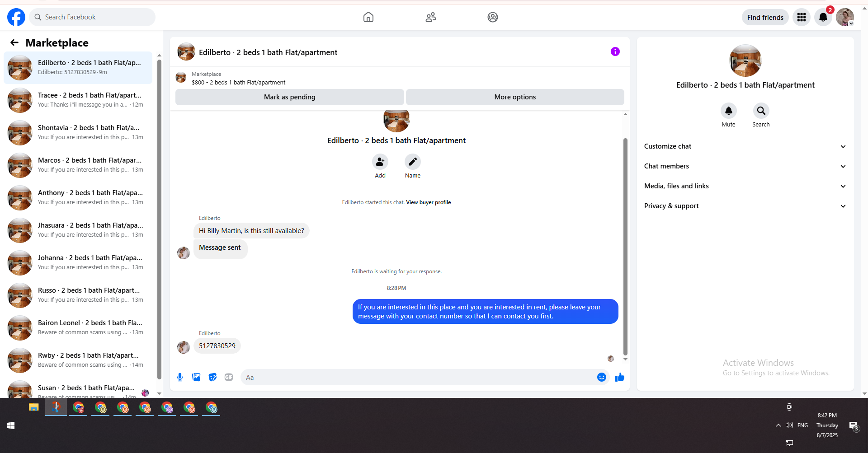
Task: Open Anthony conversation in the list
Action: pos(78,198)
